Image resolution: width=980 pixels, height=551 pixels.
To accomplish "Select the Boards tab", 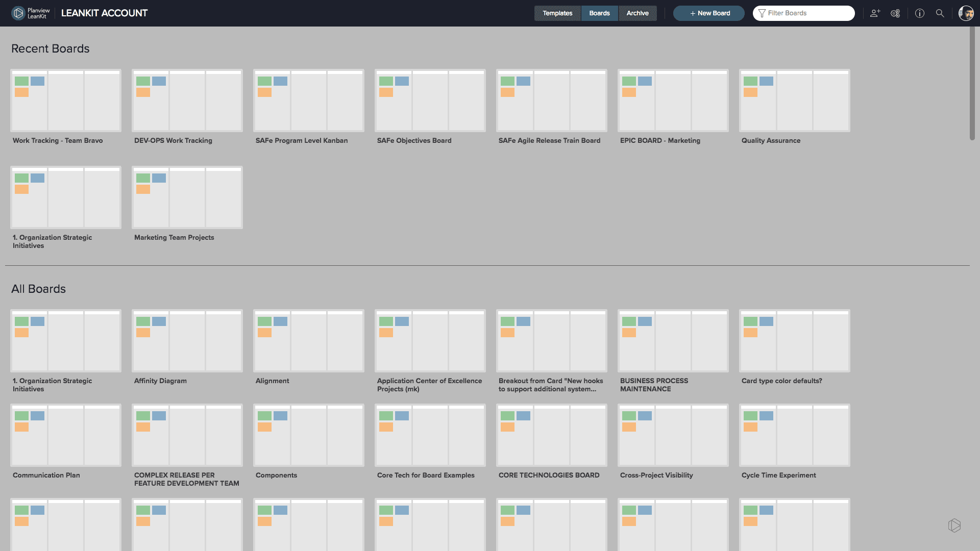I will click(x=599, y=13).
